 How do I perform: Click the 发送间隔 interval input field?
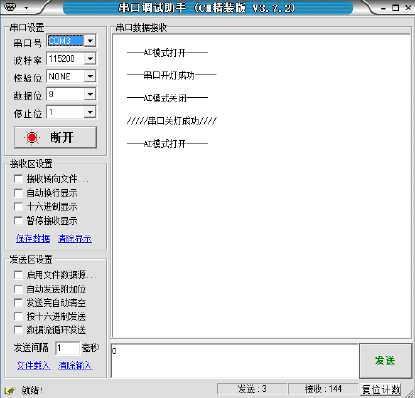[68, 348]
